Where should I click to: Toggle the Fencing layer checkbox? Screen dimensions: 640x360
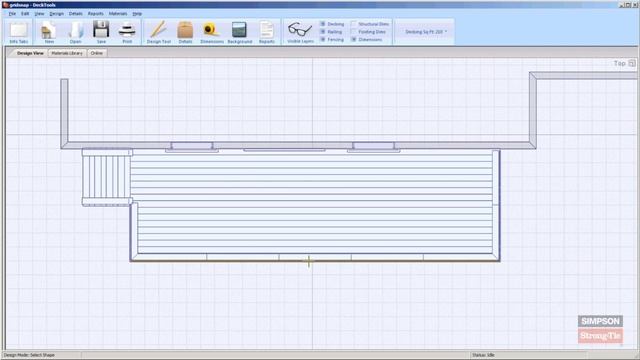click(x=323, y=39)
